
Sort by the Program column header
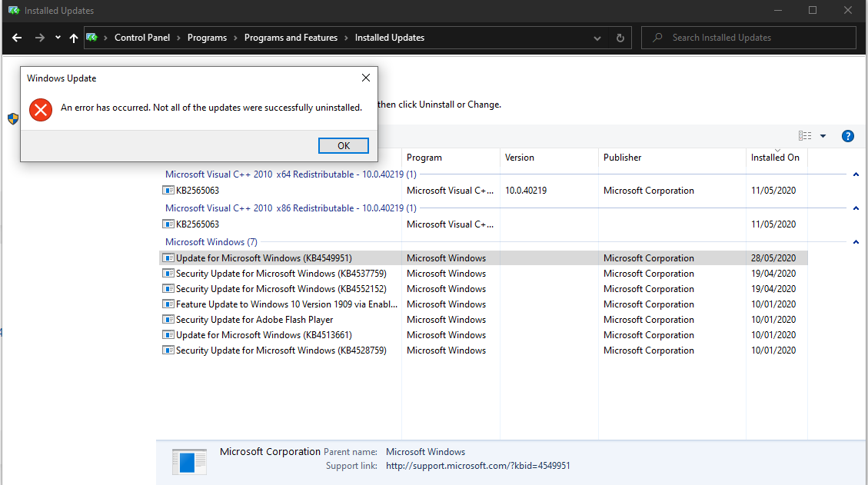tap(451, 158)
